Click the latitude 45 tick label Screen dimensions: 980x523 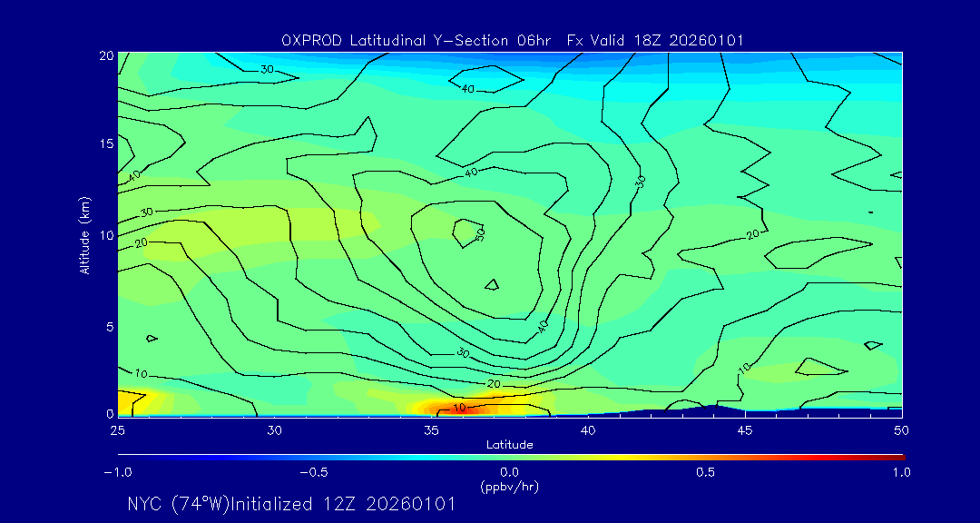745,429
